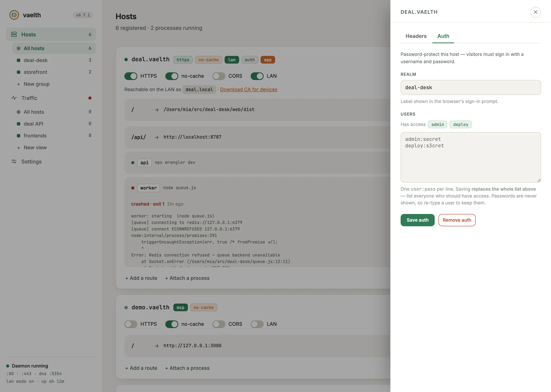Click the red crashed status dot of worker
Screen dimensions: 551x392
[133, 188]
